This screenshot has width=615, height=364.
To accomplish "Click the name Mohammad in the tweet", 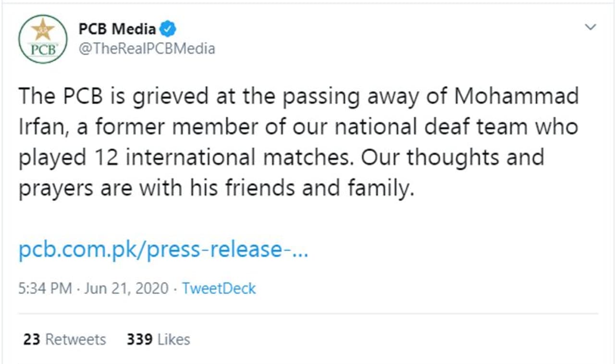I will (x=517, y=97).
